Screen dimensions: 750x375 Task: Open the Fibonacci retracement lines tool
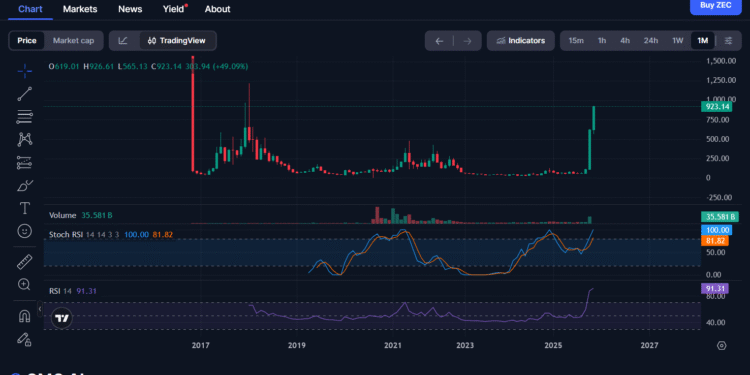tap(24, 116)
